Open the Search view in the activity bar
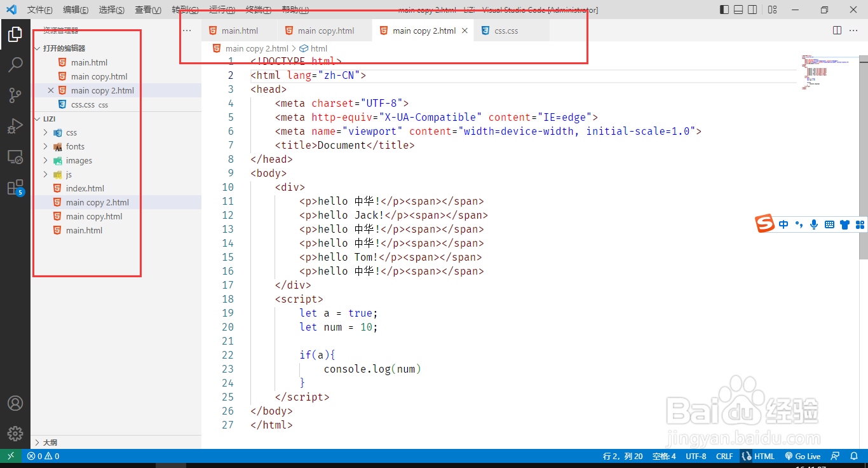The width and height of the screenshot is (868, 468). [x=15, y=64]
